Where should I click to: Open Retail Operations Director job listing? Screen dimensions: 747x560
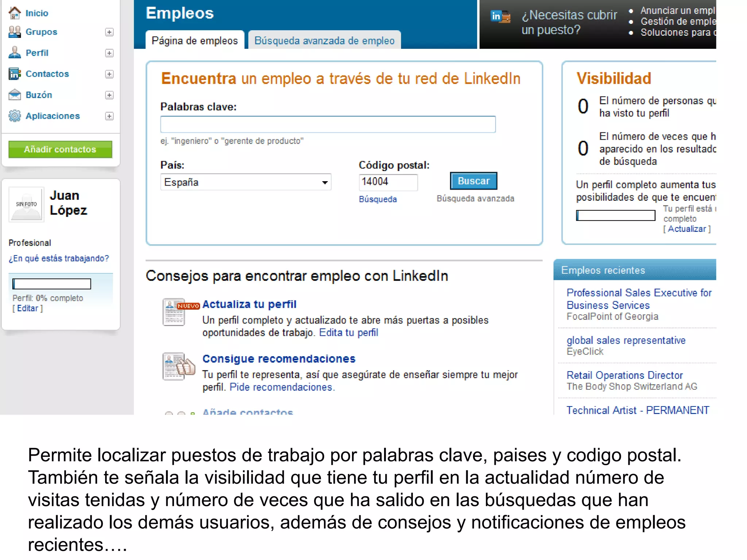pyautogui.click(x=624, y=376)
